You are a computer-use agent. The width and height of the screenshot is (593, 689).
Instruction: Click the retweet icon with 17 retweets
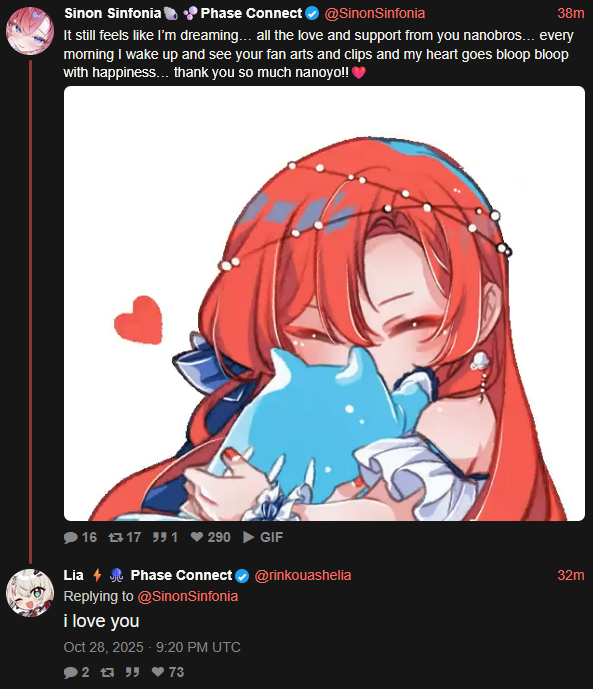116,537
